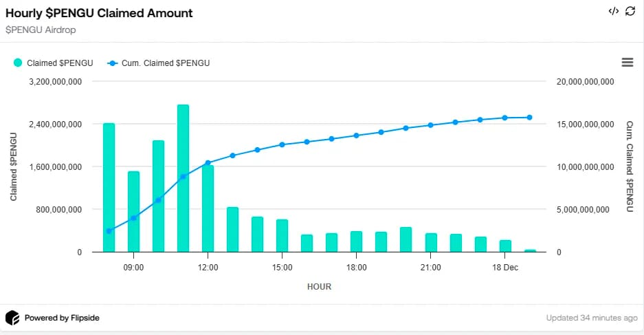Toggle the Cum. Claimed $PENGU legend line

coord(159,63)
